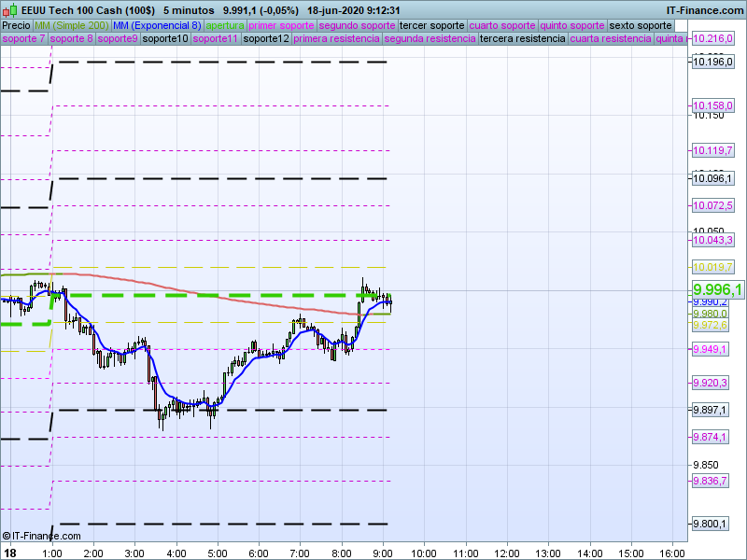The image size is (747, 560).
Task: Click the 10.019,7 yellow price label
Action: [711, 267]
